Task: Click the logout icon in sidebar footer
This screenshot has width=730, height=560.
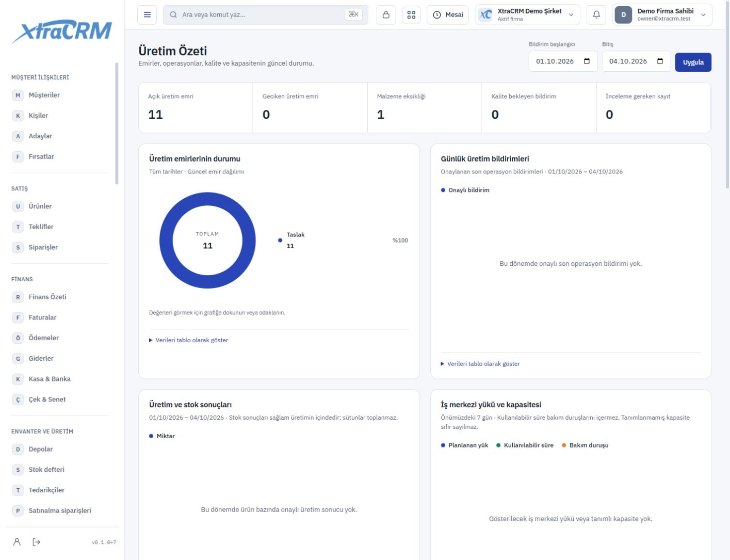Action: [36, 542]
